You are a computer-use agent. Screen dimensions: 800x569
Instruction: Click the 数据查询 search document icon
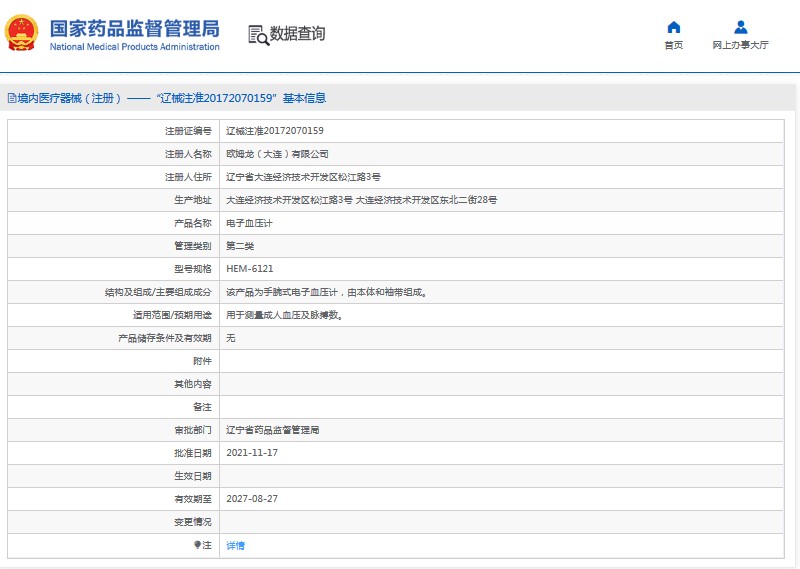pos(258,35)
